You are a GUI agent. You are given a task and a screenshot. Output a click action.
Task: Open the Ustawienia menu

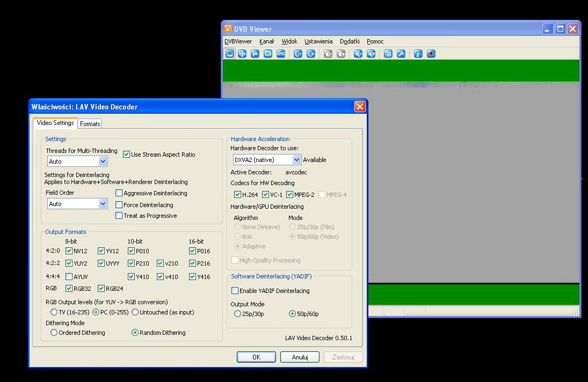pos(318,41)
